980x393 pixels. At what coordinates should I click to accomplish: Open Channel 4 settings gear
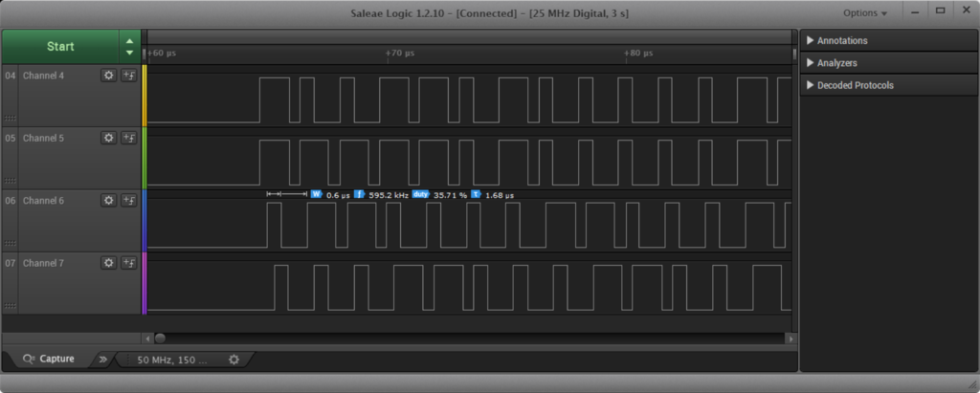click(108, 75)
